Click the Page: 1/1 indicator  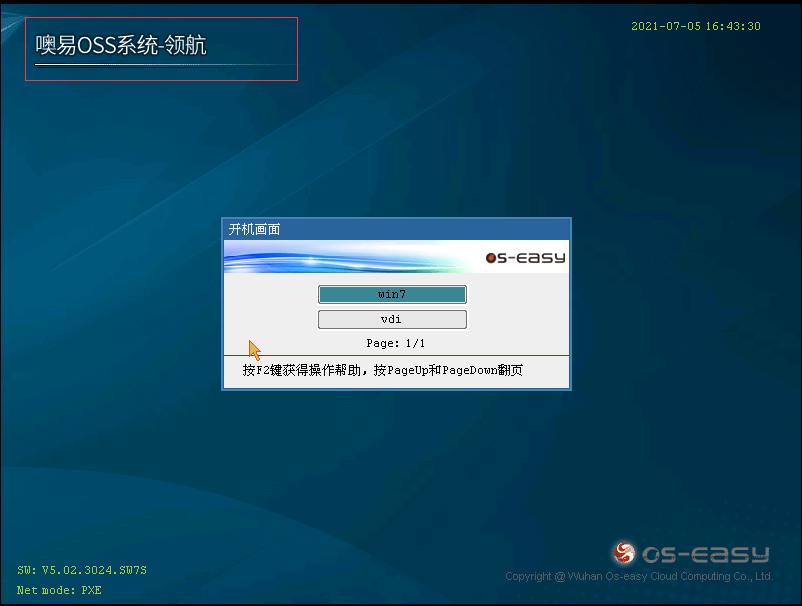pos(395,343)
